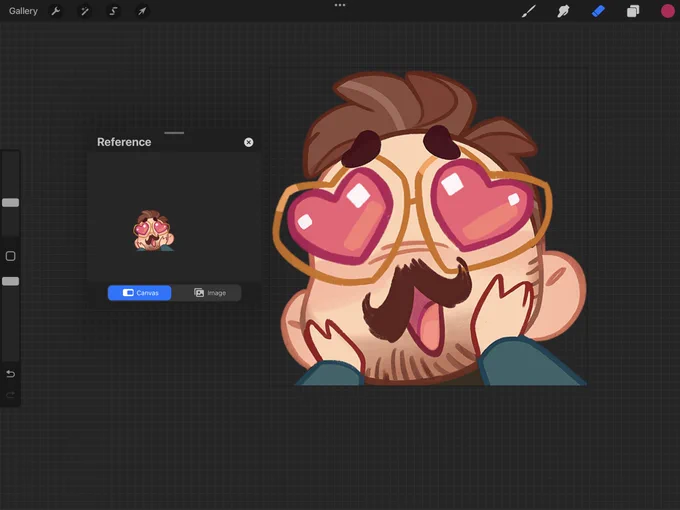Open the Layers panel
The height and width of the screenshot is (510, 680).
[x=633, y=11]
